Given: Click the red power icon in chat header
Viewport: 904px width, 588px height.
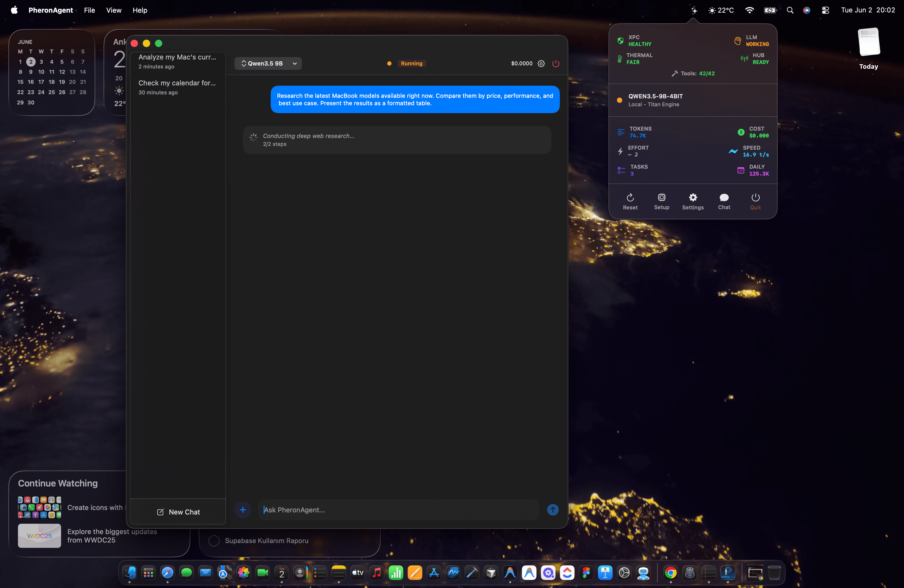Looking at the screenshot, I should click(555, 63).
